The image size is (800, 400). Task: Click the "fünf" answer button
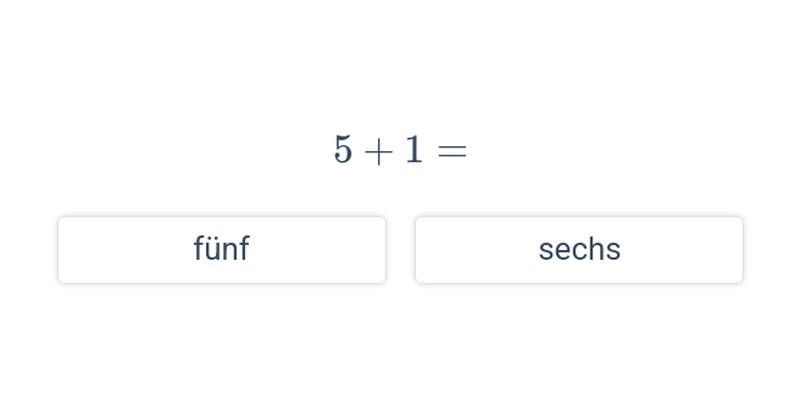(221, 250)
